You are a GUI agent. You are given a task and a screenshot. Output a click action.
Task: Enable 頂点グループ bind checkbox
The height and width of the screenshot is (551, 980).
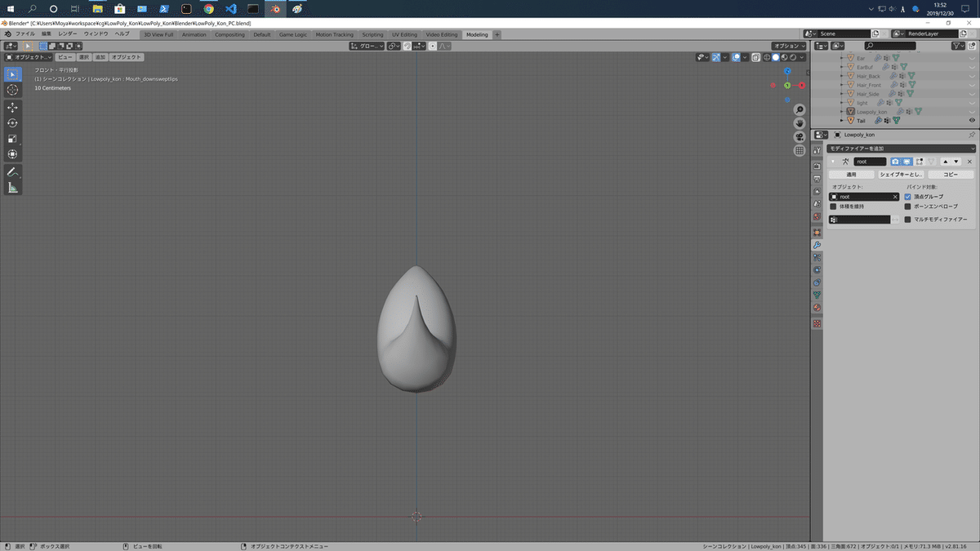point(908,197)
